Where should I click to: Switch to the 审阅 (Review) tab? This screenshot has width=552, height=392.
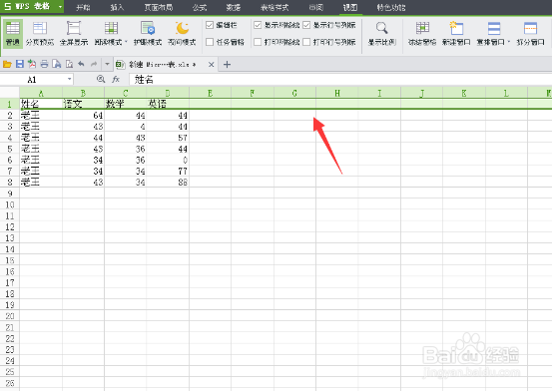point(315,7)
